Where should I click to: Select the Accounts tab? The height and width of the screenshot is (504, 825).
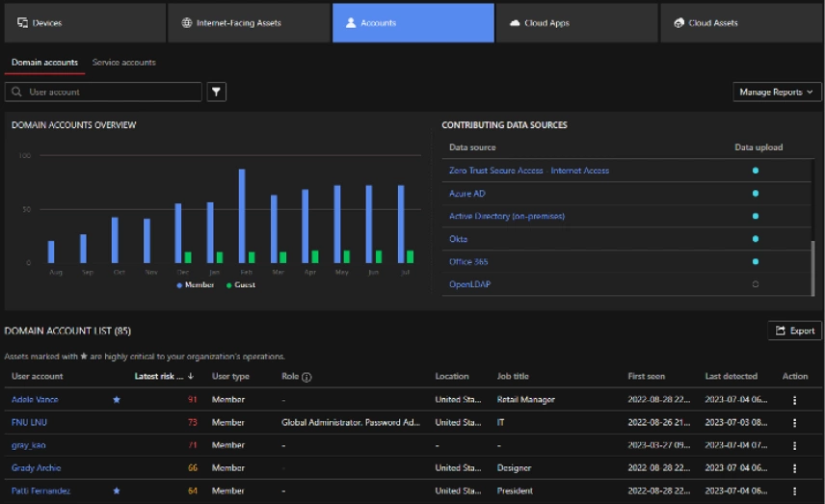click(x=413, y=22)
